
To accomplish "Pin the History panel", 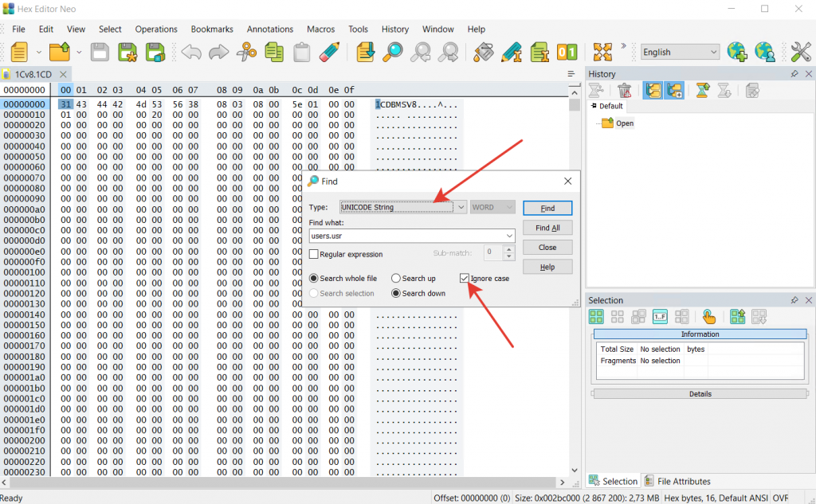I will [x=794, y=74].
